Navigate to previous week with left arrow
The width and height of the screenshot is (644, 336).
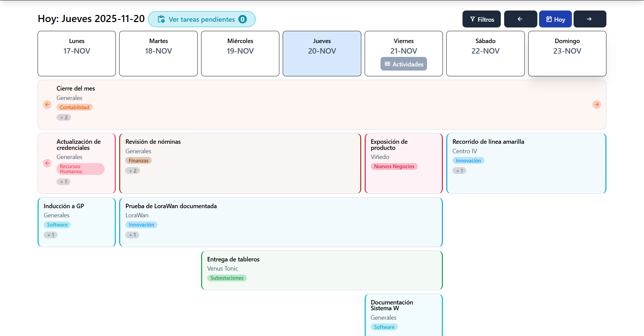[520, 19]
